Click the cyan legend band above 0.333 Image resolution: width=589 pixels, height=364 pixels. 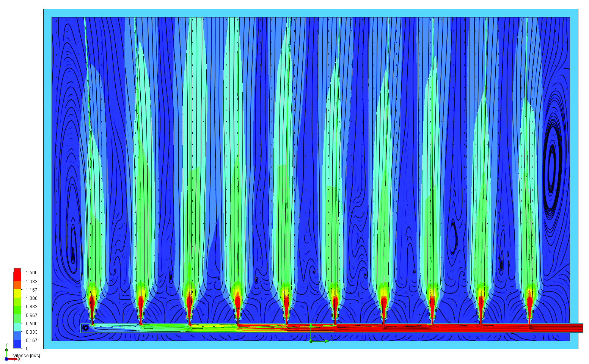point(17,327)
